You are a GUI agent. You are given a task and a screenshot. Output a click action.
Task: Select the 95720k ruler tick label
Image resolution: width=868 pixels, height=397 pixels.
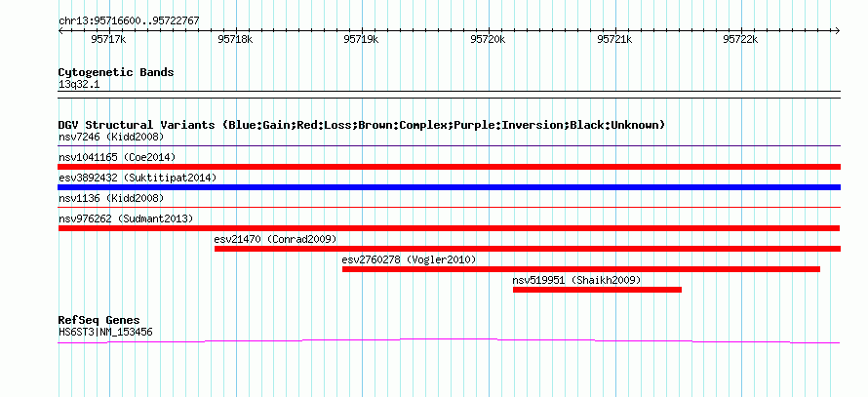(488, 39)
